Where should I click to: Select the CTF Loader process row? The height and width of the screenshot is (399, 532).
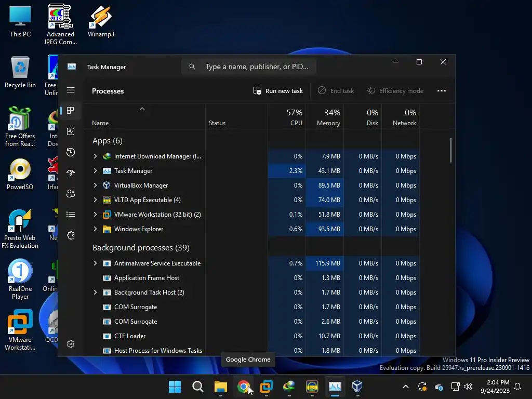click(252, 336)
